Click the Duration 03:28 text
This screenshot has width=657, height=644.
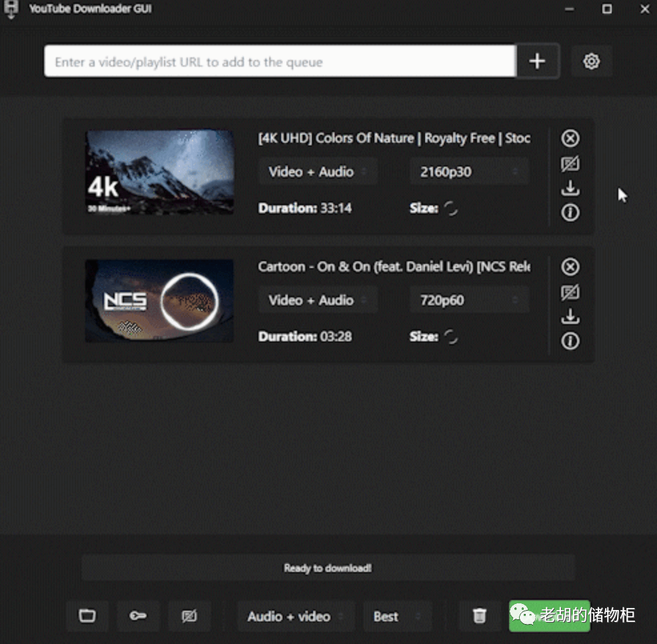305,336
